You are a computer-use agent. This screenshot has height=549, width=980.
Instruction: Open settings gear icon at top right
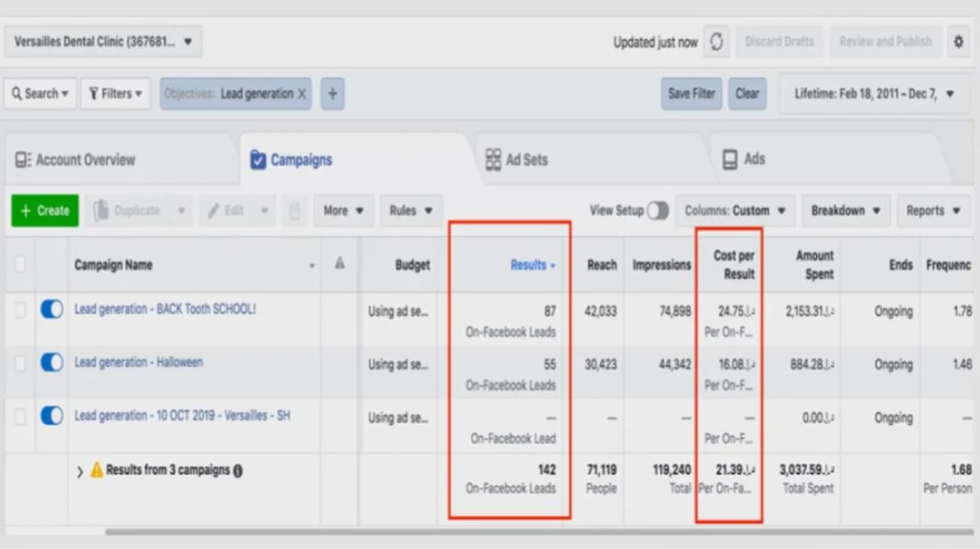958,42
